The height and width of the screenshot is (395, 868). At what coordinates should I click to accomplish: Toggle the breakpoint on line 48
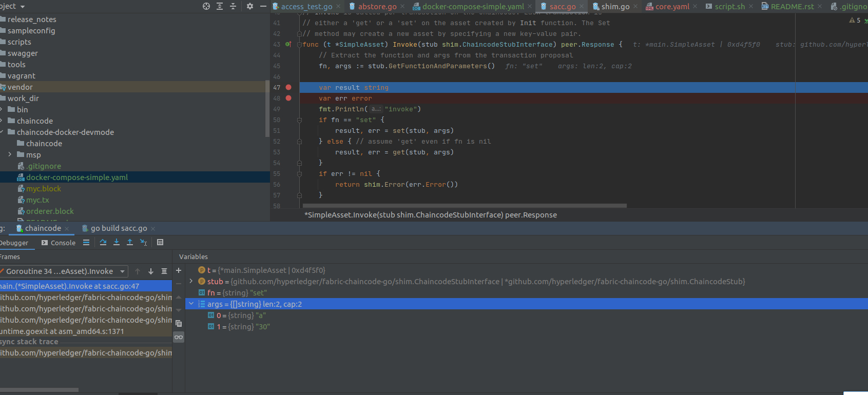tap(288, 98)
